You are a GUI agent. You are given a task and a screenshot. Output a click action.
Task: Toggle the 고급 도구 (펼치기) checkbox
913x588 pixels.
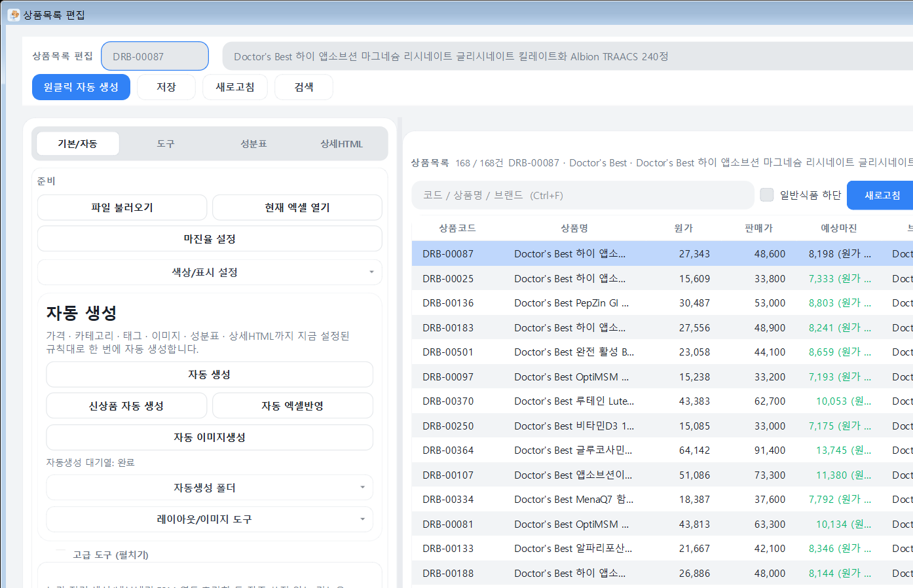click(60, 555)
